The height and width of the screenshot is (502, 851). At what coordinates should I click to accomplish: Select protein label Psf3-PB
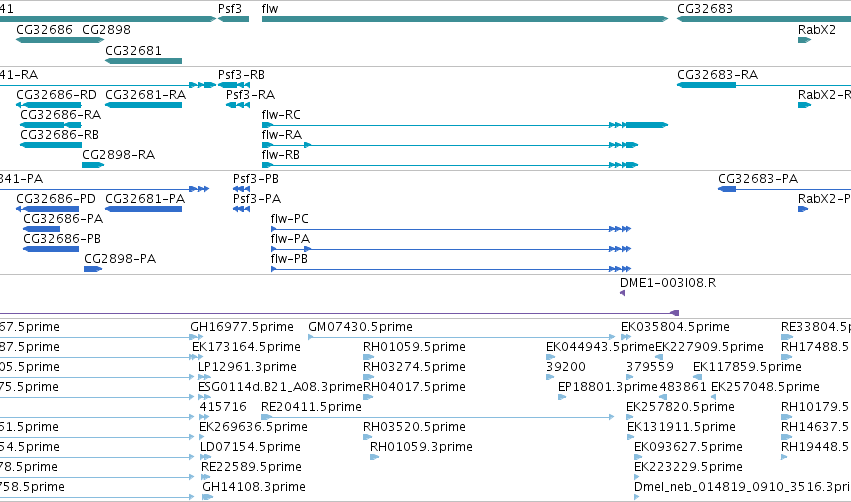coord(256,179)
